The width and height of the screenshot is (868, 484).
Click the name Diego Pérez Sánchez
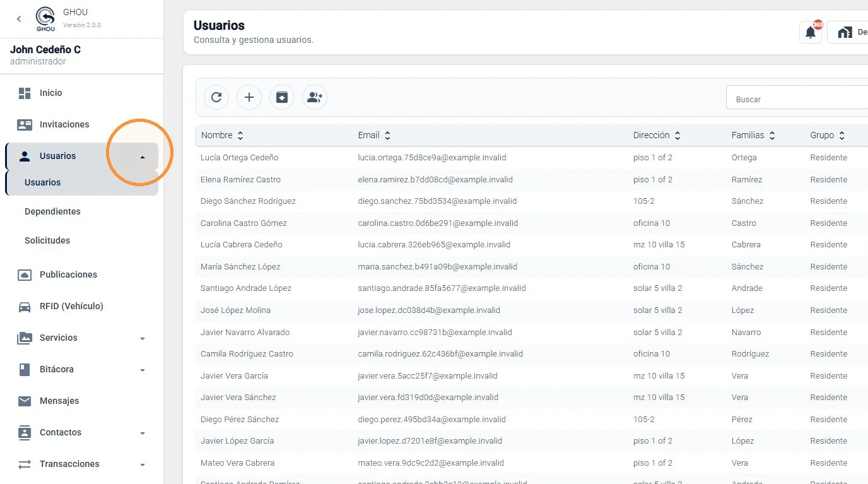coord(240,419)
